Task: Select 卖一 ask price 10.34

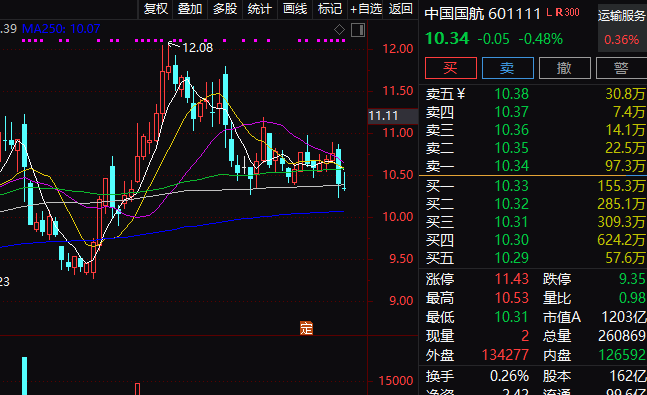Action: (x=512, y=166)
